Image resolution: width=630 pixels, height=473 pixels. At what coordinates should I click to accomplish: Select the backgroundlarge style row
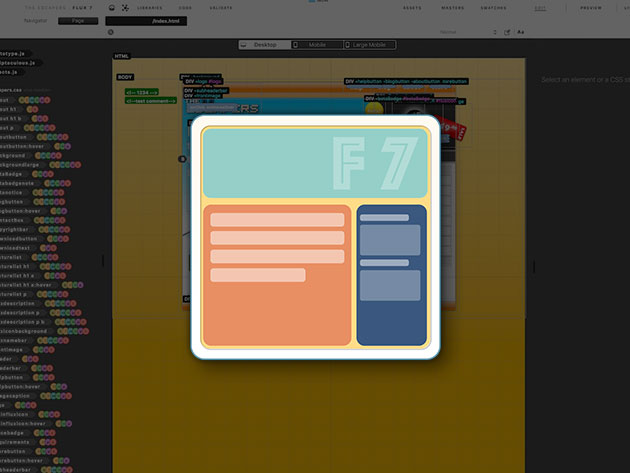click(41, 165)
